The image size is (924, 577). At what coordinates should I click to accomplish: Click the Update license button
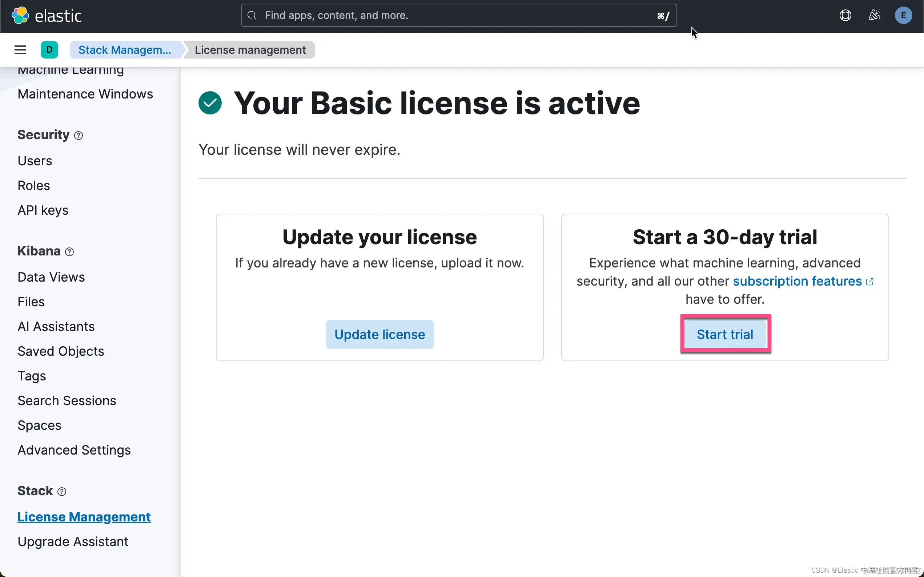click(379, 334)
